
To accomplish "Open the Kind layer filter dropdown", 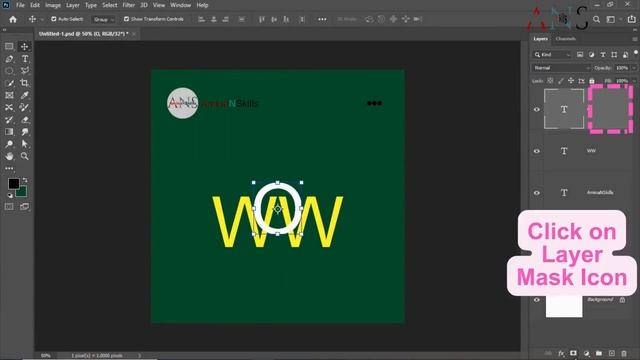I will pos(552,55).
